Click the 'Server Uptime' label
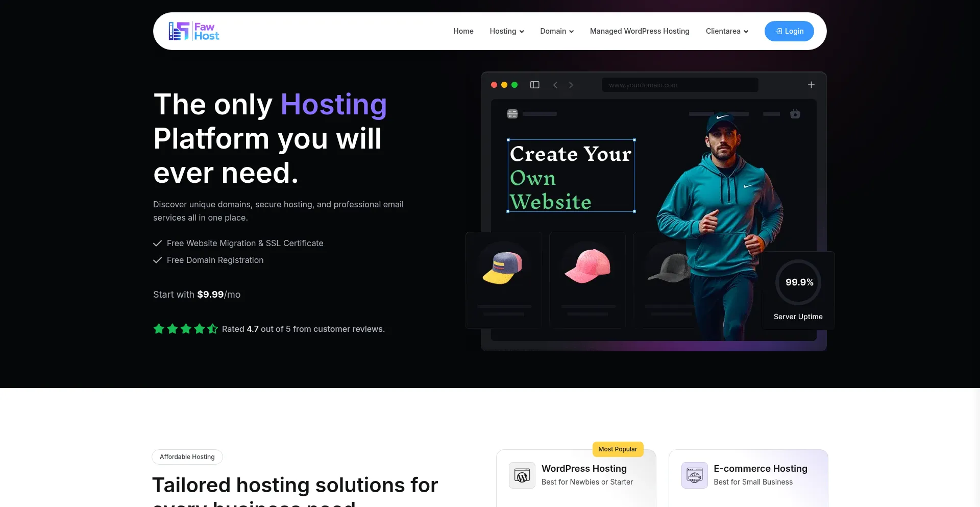980x507 pixels. tap(798, 317)
